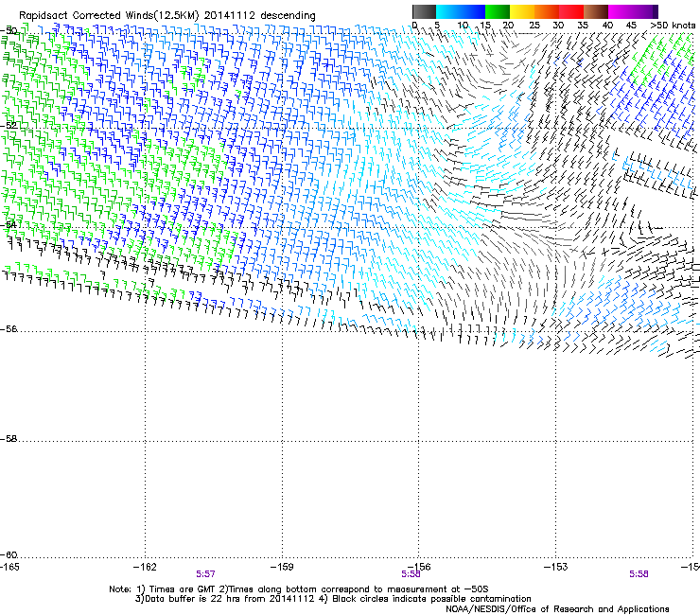Viewport: 700px width, 615px height.
Task: Pick the magenta 40-45 knots color band
Action: [621, 11]
